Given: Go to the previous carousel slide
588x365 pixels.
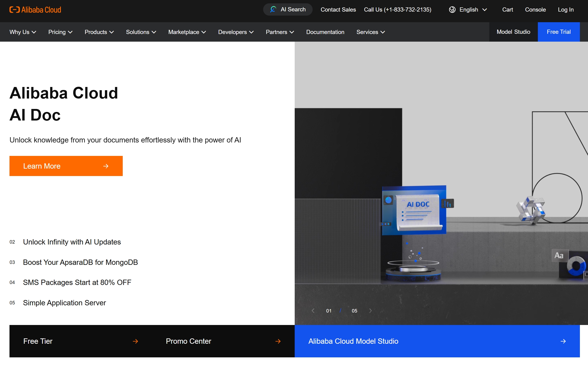Looking at the screenshot, I should (313, 311).
